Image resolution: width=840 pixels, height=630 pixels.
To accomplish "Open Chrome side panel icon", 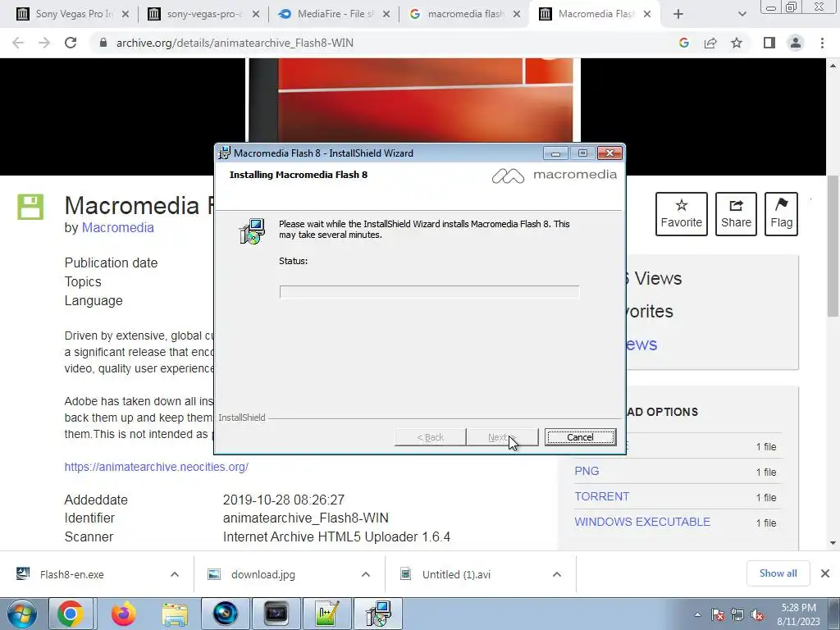I will pyautogui.click(x=769, y=43).
